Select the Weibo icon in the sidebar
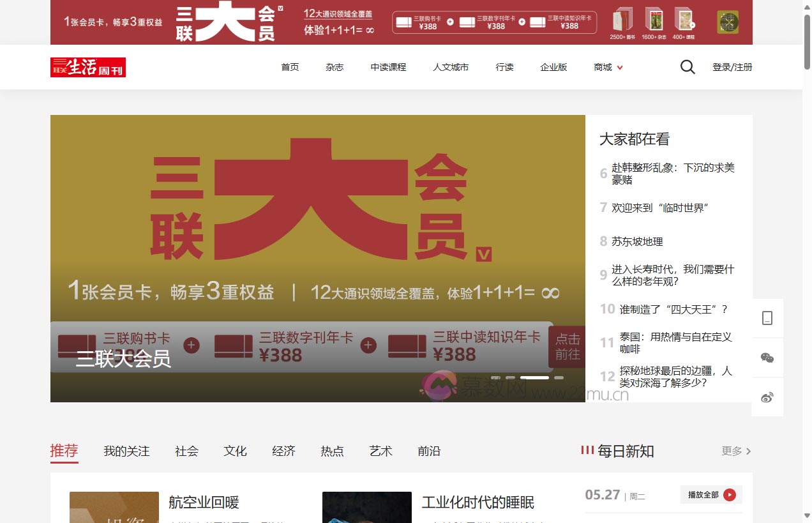The image size is (812, 523). 767,397
